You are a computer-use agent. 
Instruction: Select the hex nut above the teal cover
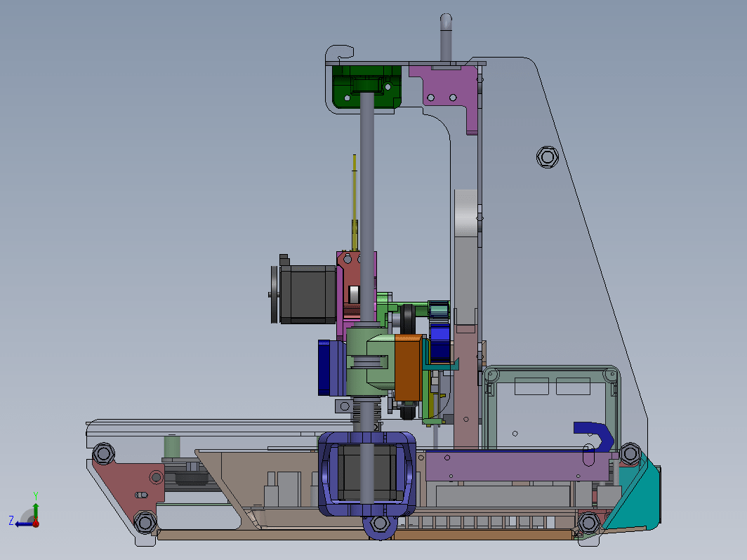pos(630,453)
